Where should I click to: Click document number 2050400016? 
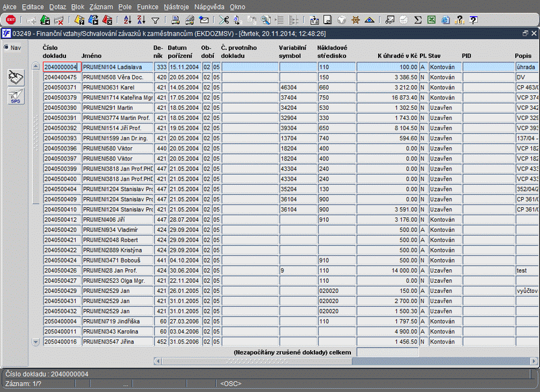[x=62, y=342]
